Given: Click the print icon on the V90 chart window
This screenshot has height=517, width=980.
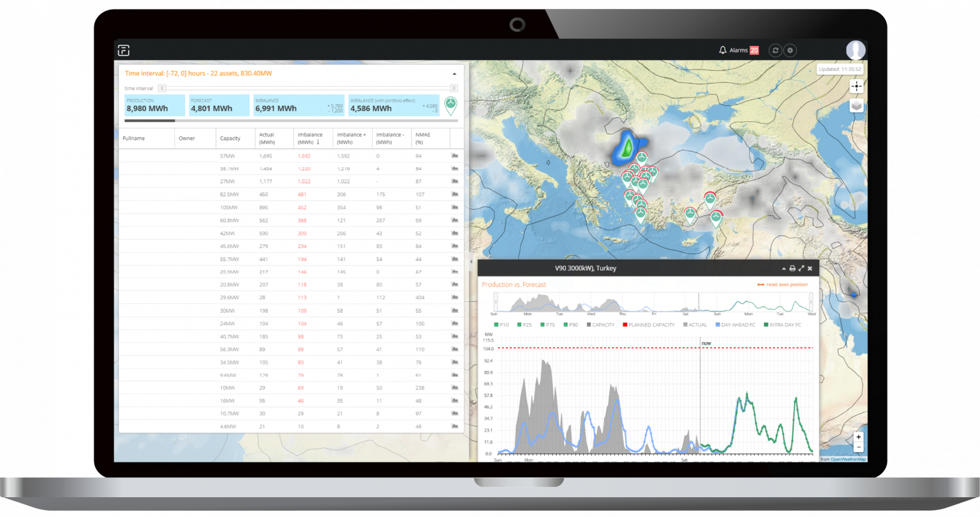Looking at the screenshot, I should (x=793, y=268).
